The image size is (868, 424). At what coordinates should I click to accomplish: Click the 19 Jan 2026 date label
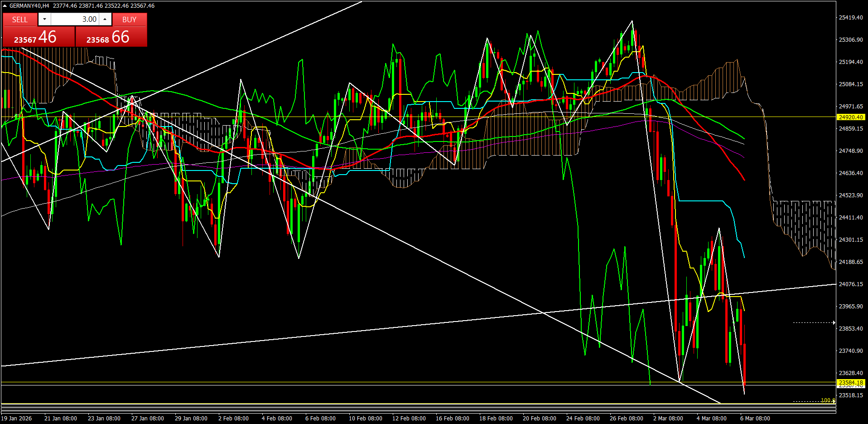click(17, 418)
